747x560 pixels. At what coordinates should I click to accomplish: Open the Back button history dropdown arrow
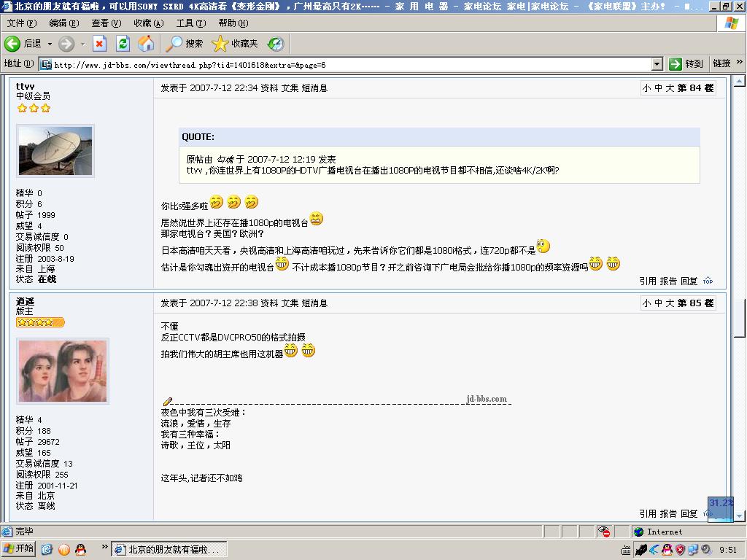click(50, 44)
